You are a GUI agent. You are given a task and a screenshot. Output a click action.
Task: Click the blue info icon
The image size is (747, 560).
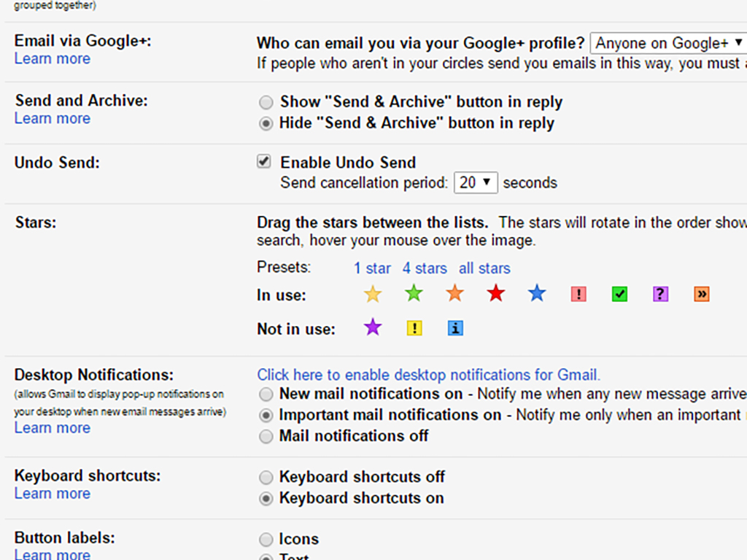pos(455,329)
